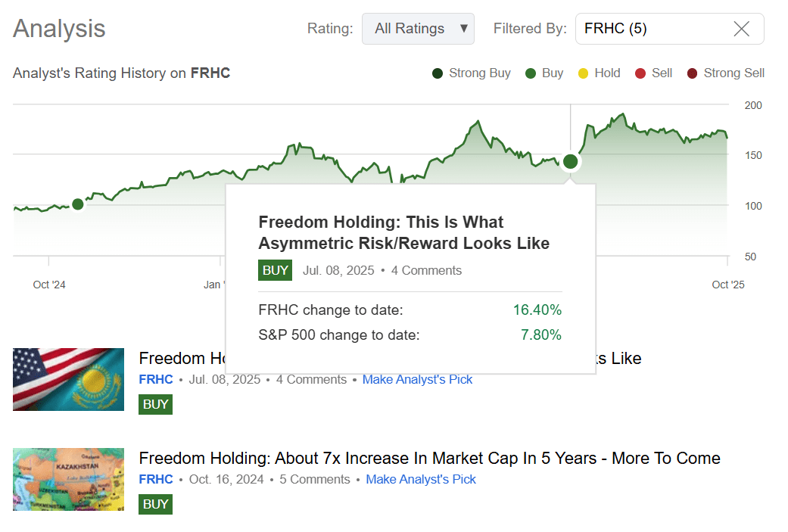Viewport: 788px width, 532px height.
Task: Open the '7x Increase In Market Cap' article
Action: [x=429, y=459]
